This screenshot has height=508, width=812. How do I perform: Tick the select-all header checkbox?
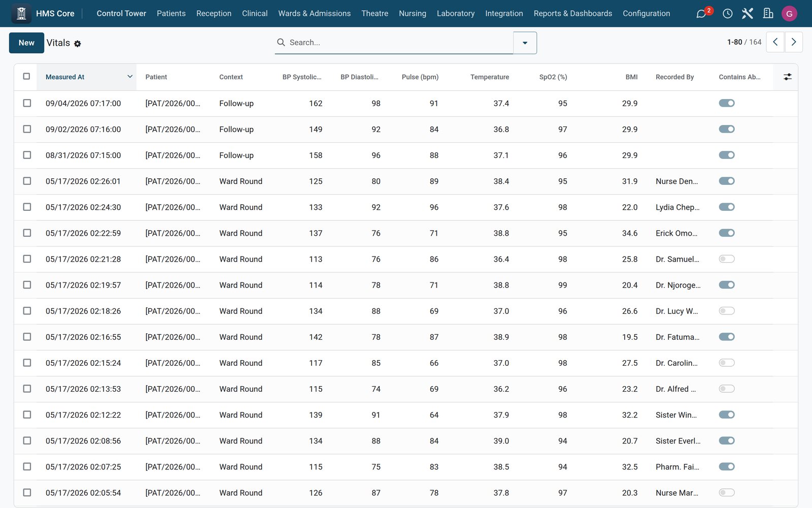(x=26, y=76)
